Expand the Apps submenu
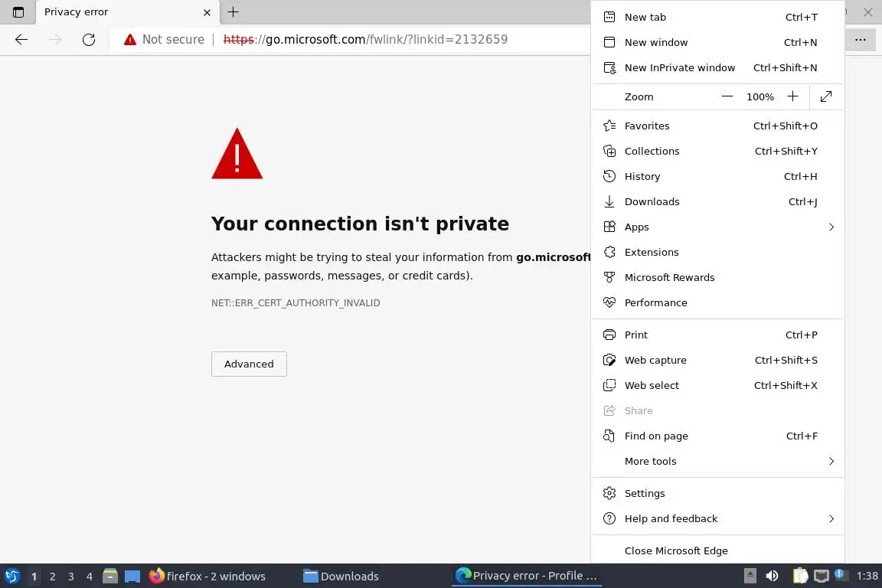The width and height of the screenshot is (882, 588). point(831,227)
